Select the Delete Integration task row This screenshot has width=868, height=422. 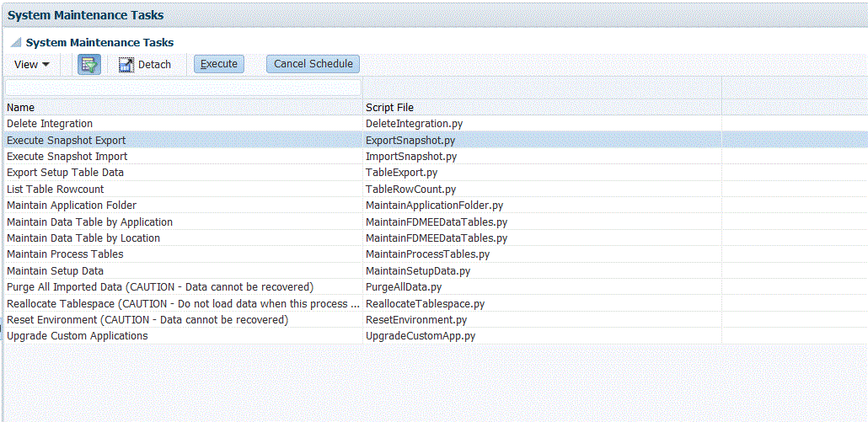point(50,124)
